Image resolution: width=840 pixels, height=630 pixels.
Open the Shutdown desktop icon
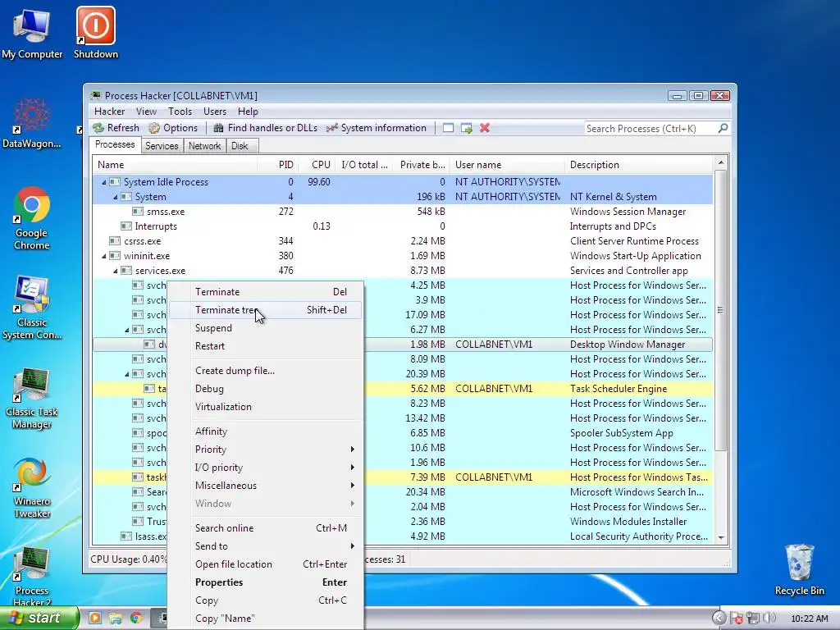coord(96,34)
